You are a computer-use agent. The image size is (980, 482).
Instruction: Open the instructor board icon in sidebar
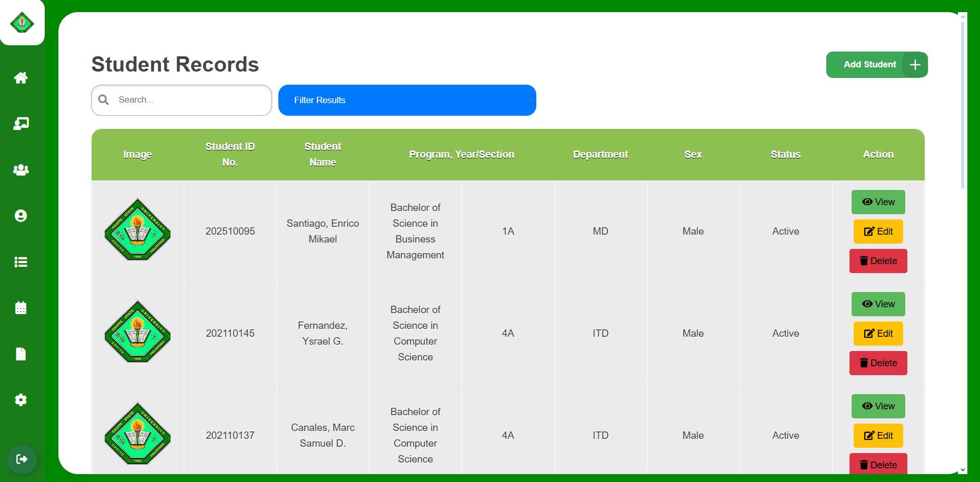point(21,124)
